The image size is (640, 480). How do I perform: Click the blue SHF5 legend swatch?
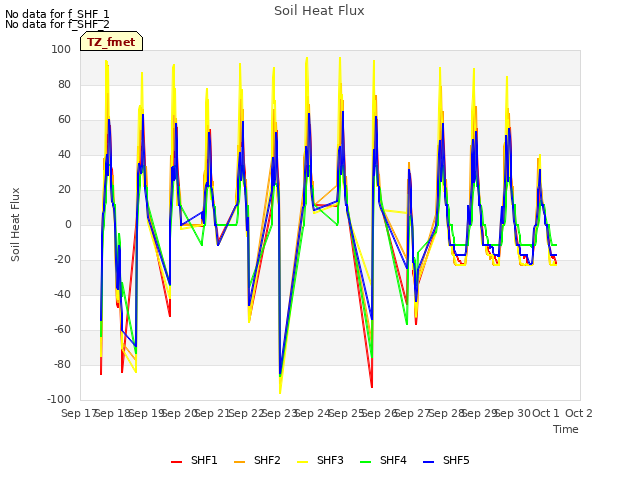click(x=429, y=462)
